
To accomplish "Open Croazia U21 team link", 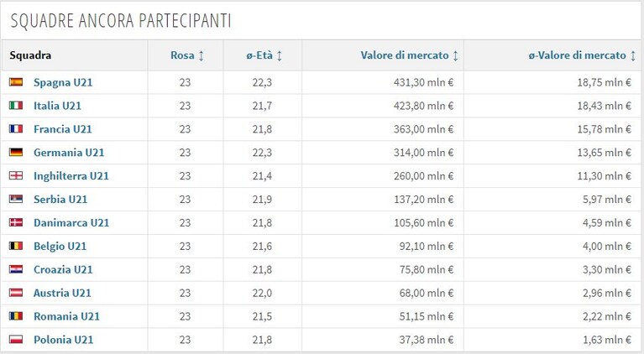I will (63, 269).
